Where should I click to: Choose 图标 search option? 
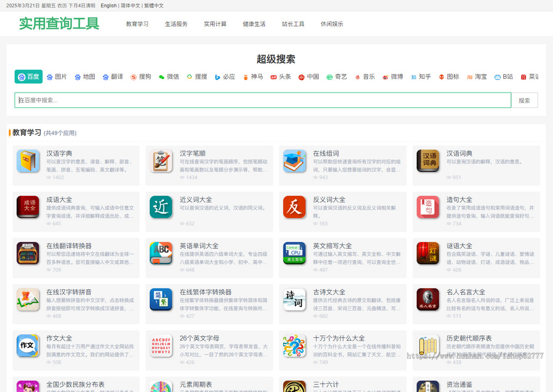(449, 77)
